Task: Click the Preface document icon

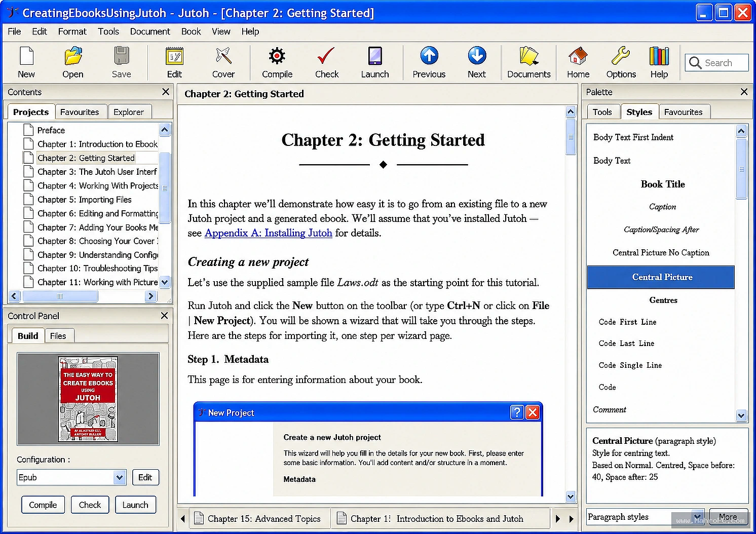Action: point(29,130)
